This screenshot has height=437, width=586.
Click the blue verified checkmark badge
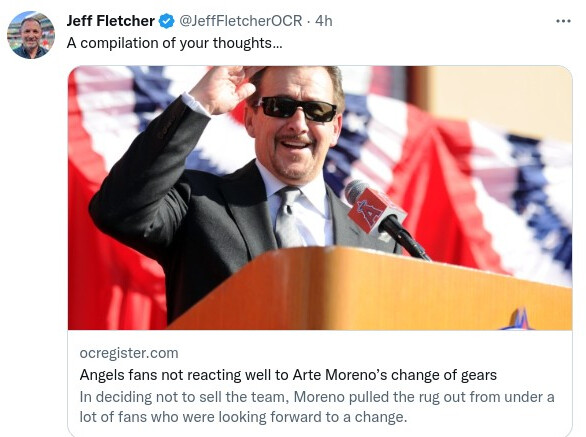coord(167,21)
